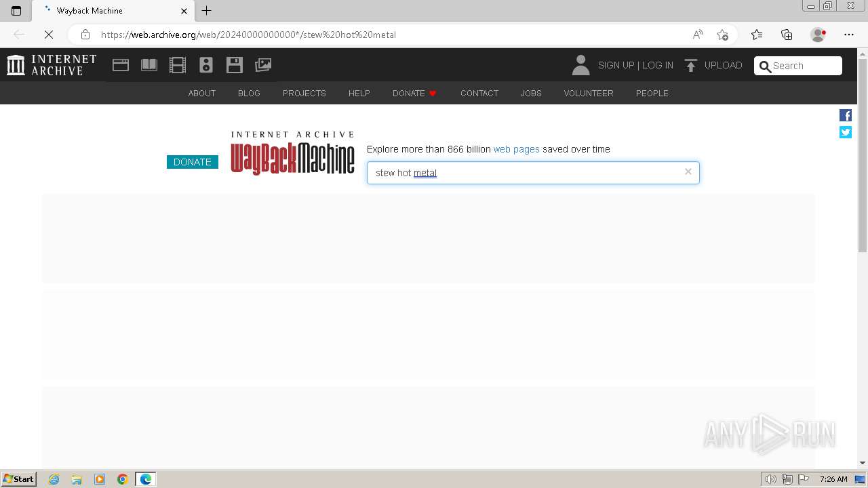Open the VOLUNTEER menu item
Image resolution: width=868 pixels, height=488 pixels.
pos(589,94)
